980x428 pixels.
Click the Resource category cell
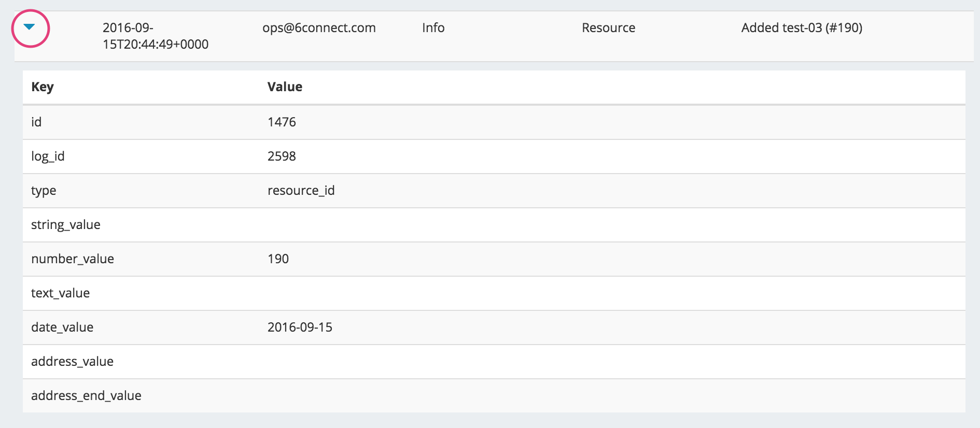(x=608, y=28)
